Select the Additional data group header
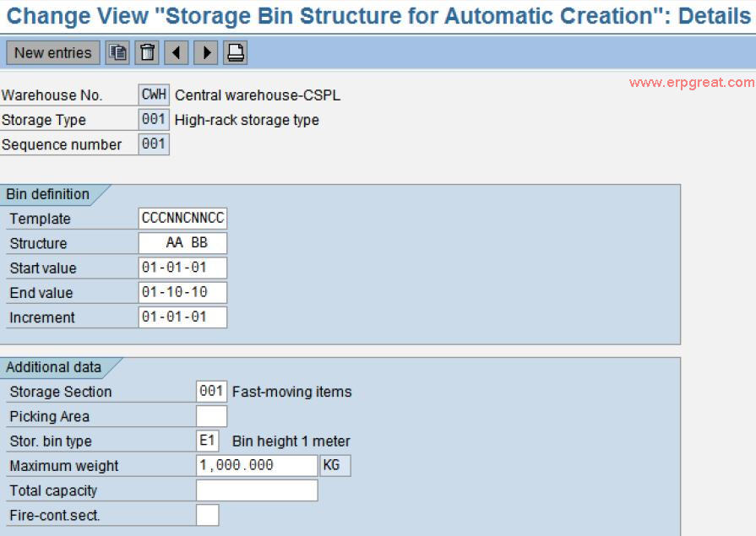Image resolution: width=756 pixels, height=536 pixels. pyautogui.click(x=53, y=367)
